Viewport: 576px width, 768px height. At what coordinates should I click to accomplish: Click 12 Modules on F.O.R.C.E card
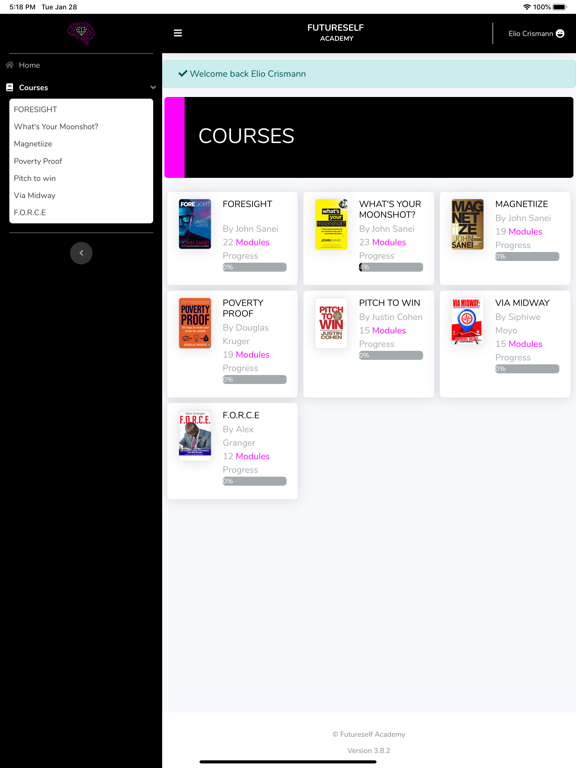(246, 456)
